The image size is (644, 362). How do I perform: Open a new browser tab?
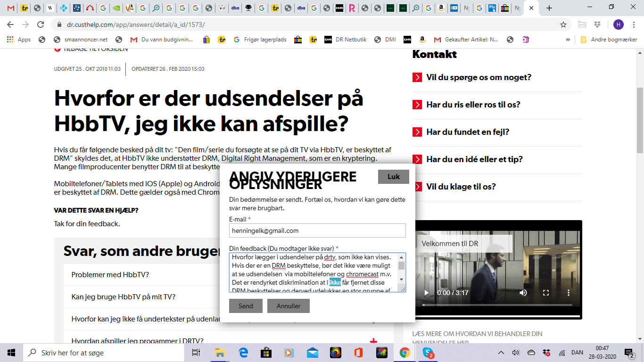(x=549, y=8)
